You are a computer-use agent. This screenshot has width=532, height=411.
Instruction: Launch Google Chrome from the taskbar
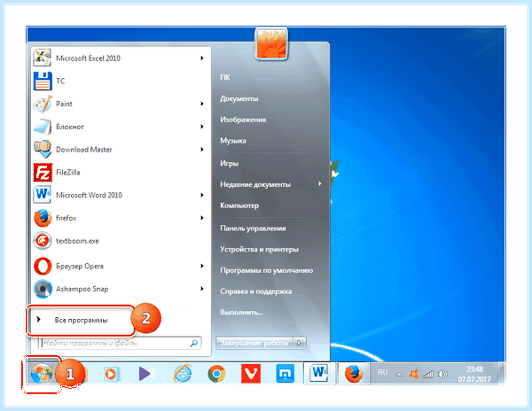tap(216, 374)
